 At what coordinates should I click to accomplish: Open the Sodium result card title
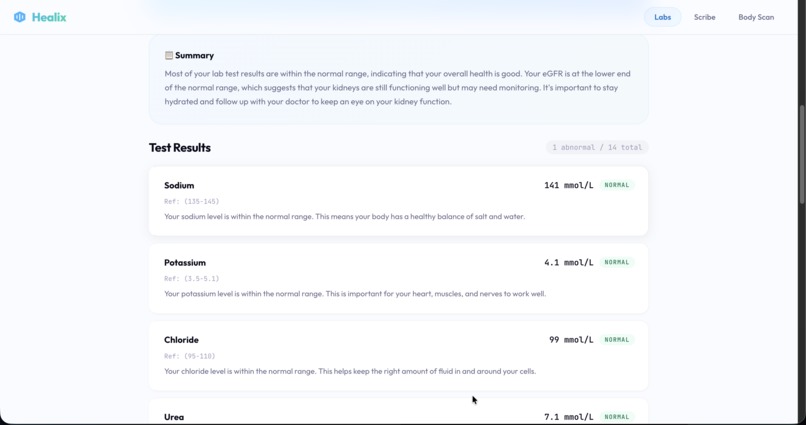(x=179, y=185)
